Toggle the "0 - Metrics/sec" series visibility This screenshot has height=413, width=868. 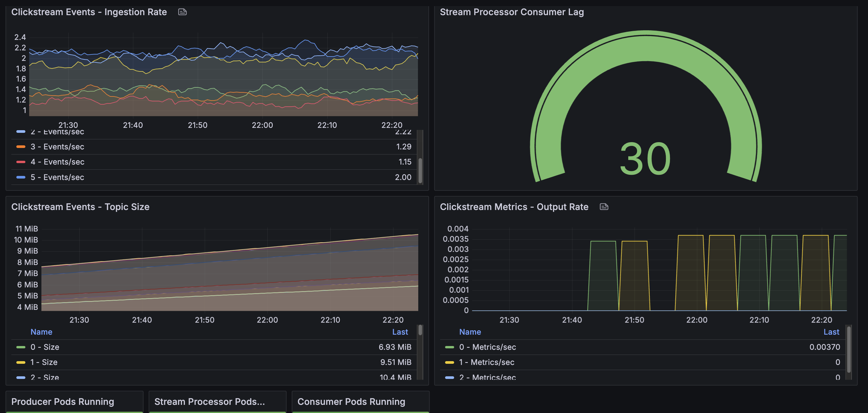coord(488,347)
